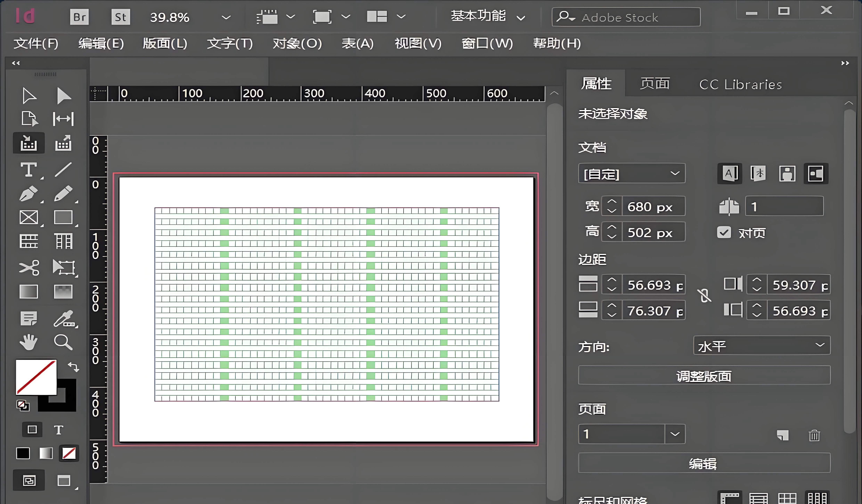Open the 水平 direction dropdown

click(x=761, y=346)
